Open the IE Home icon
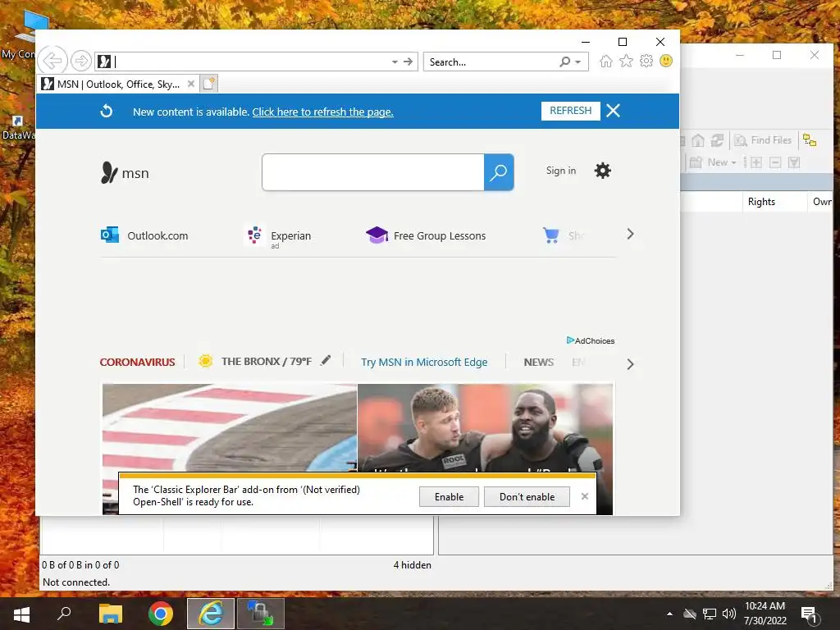840x630 pixels. tap(606, 61)
